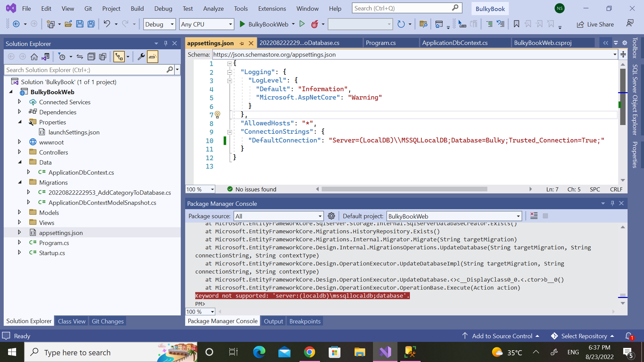Click the NS account avatar

click(559, 8)
